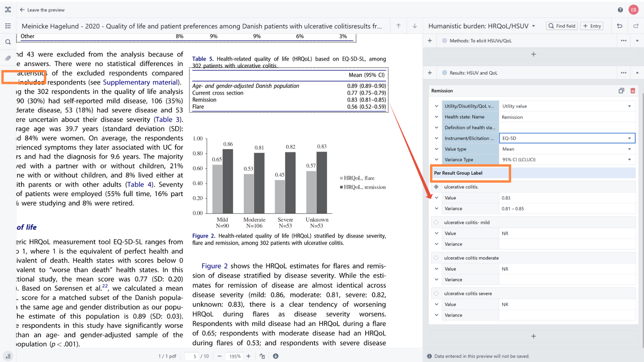Click the Health state Name input field
The image size is (644, 362).
(x=567, y=117)
